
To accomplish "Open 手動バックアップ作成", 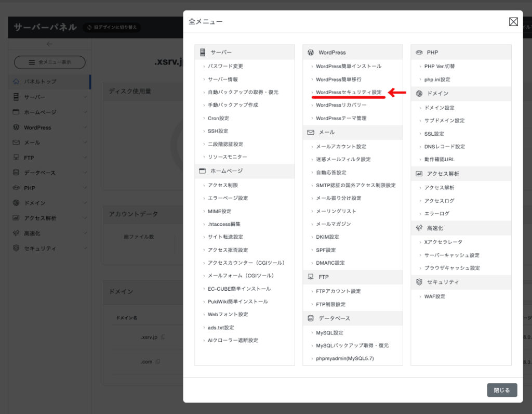I will point(233,105).
